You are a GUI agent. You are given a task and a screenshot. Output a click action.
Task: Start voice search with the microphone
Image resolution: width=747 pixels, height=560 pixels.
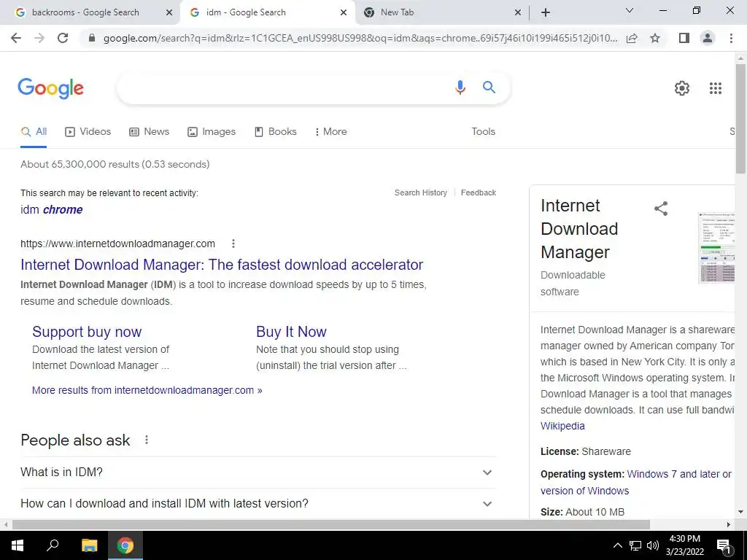[460, 87]
